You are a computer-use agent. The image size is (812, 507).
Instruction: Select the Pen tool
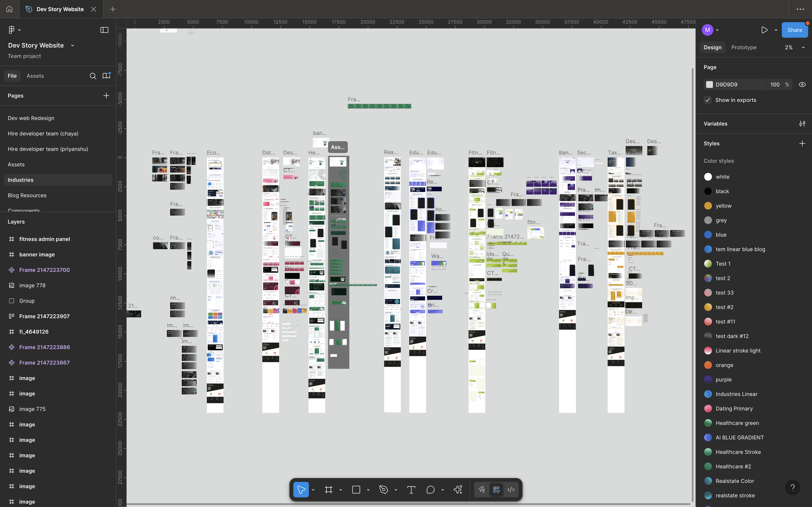point(384,490)
